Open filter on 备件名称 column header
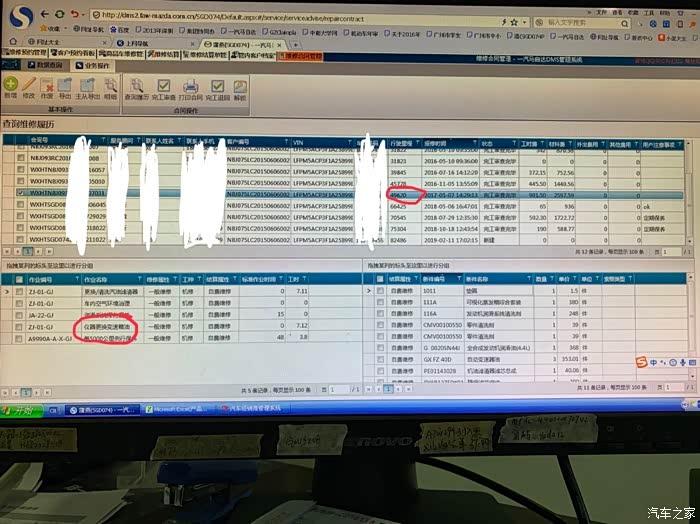 pyautogui.click(x=529, y=279)
